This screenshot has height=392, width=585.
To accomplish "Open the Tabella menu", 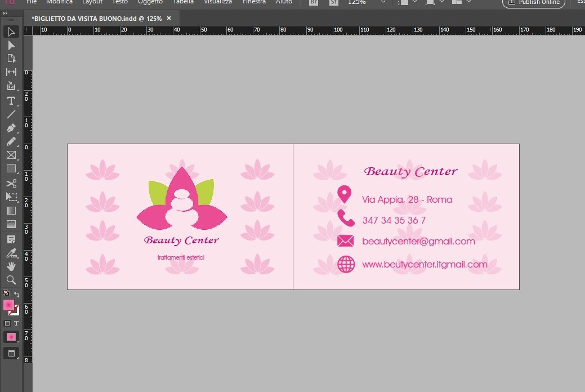I will 183,2.
